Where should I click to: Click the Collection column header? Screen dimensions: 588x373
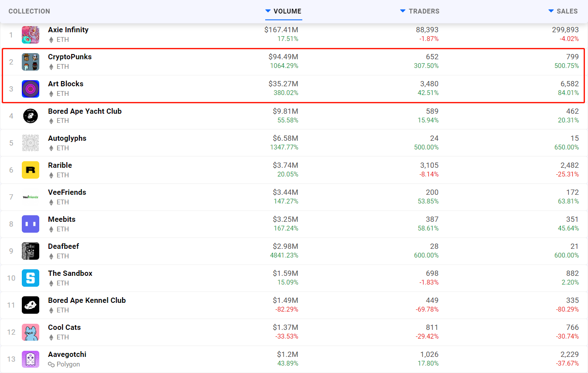pyautogui.click(x=29, y=11)
